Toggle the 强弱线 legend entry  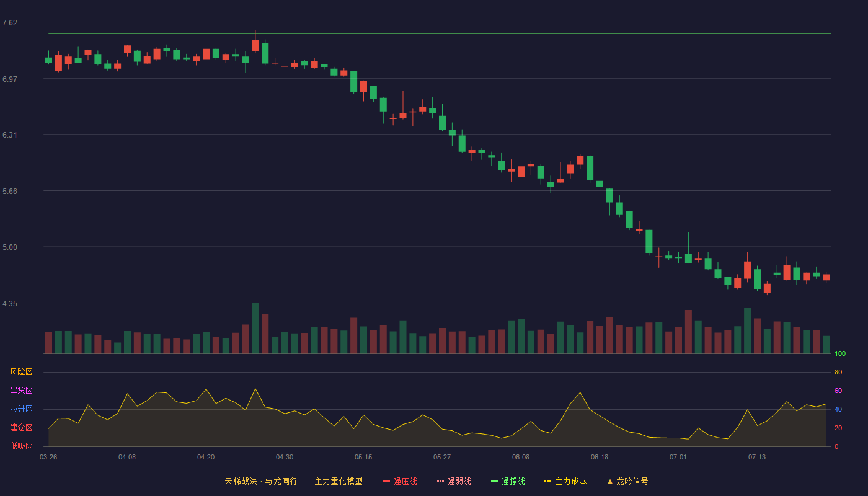454,481
